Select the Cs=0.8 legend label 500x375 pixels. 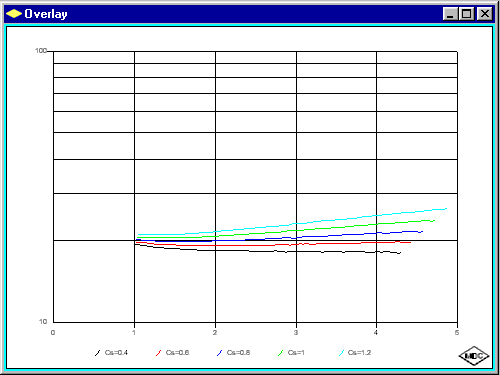point(238,353)
